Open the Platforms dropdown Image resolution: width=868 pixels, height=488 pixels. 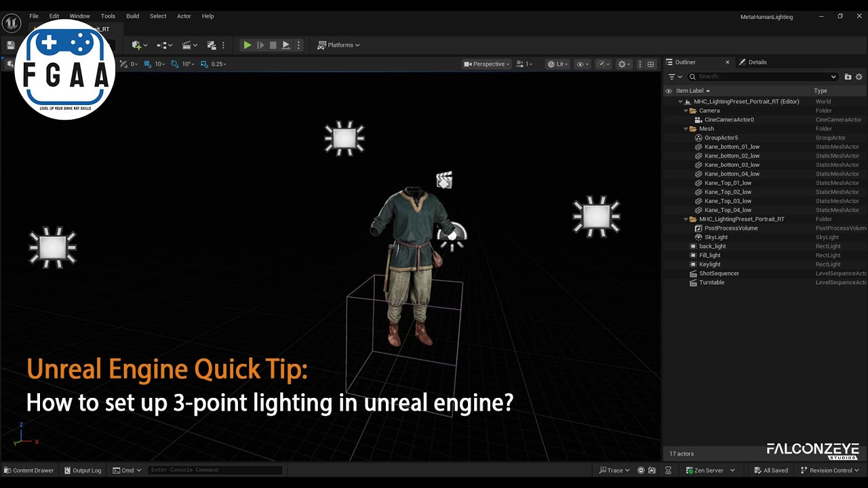click(339, 45)
